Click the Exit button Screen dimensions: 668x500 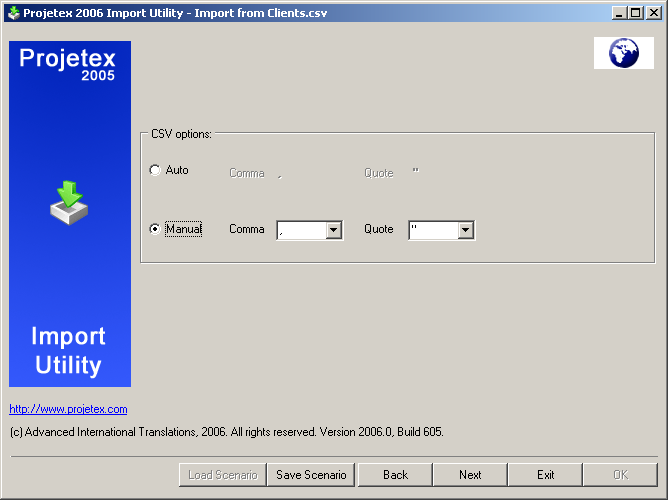coord(545,475)
